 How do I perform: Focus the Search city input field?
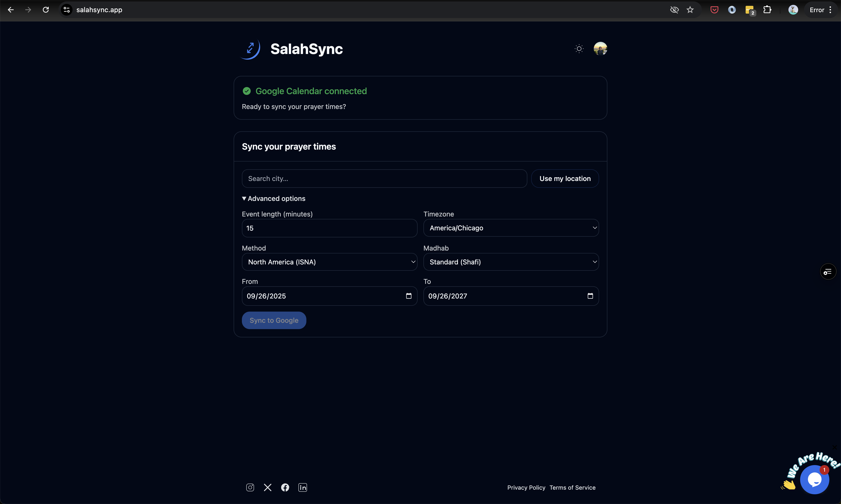[384, 179]
